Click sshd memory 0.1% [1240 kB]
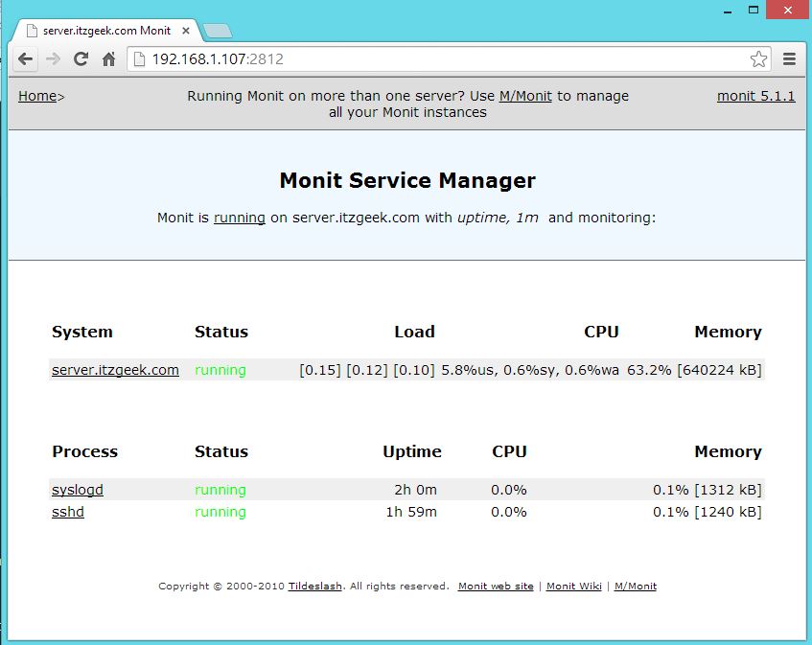 click(x=708, y=512)
